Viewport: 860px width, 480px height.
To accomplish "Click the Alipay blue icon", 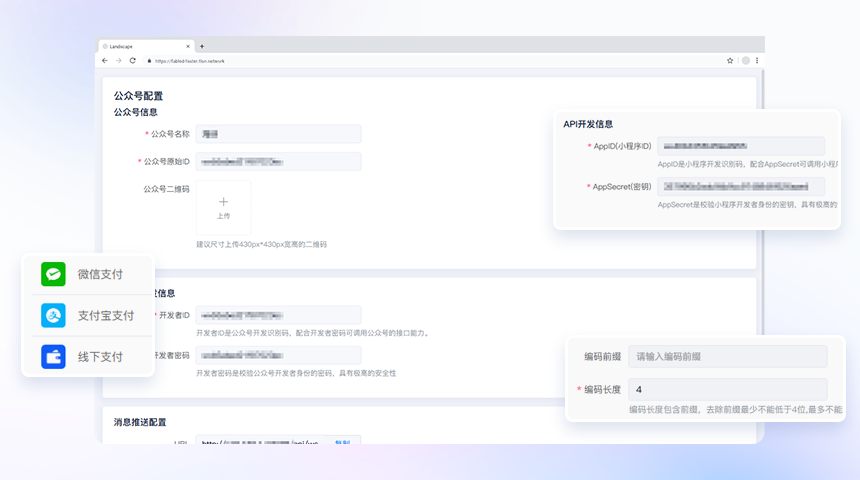I will [53, 315].
